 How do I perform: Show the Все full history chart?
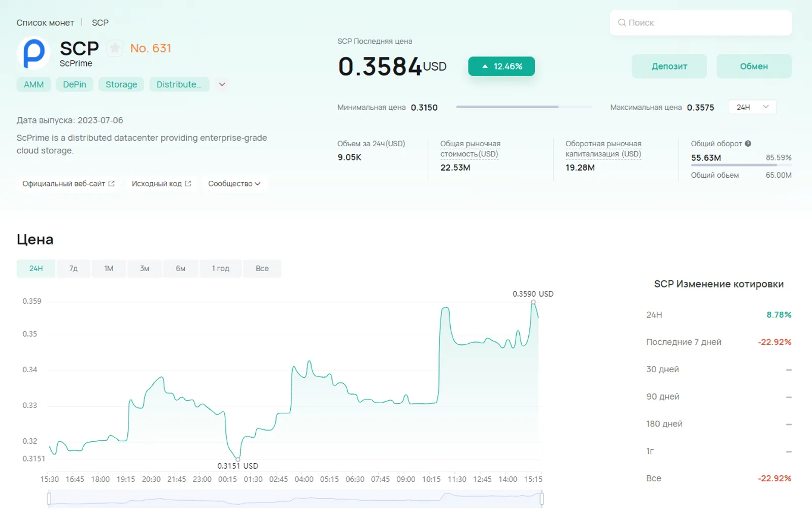click(x=262, y=268)
